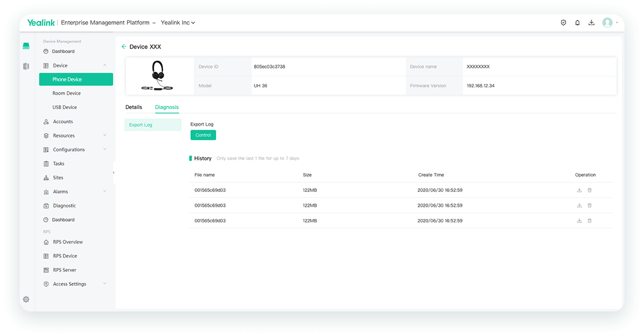Click the green Control button
Viewport: 644px width, 336px height.
click(x=203, y=135)
